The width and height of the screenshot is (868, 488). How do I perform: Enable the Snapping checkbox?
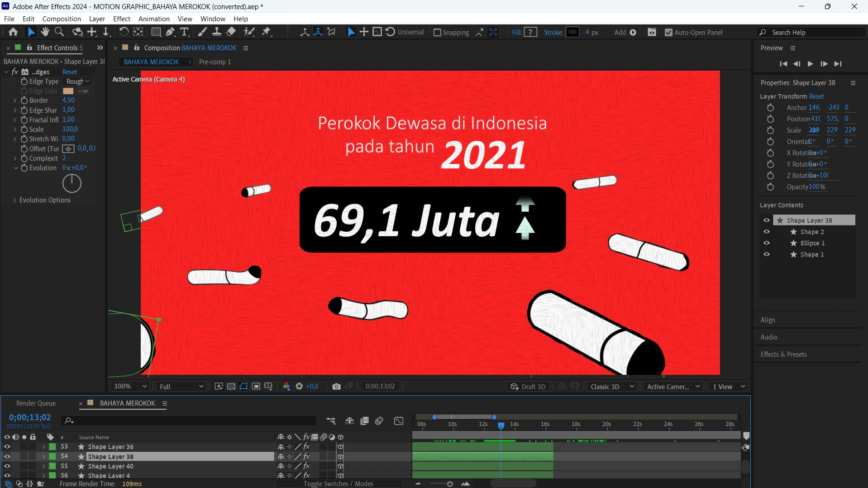click(x=437, y=33)
